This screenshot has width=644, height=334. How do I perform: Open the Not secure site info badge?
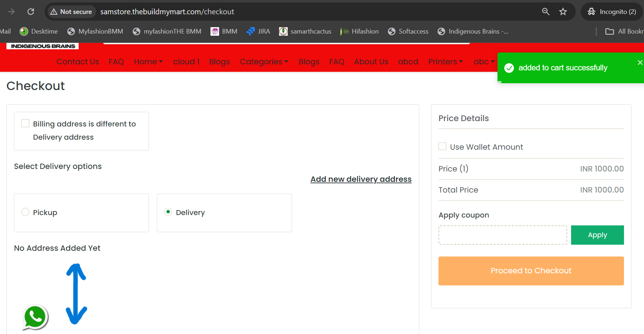click(x=71, y=12)
